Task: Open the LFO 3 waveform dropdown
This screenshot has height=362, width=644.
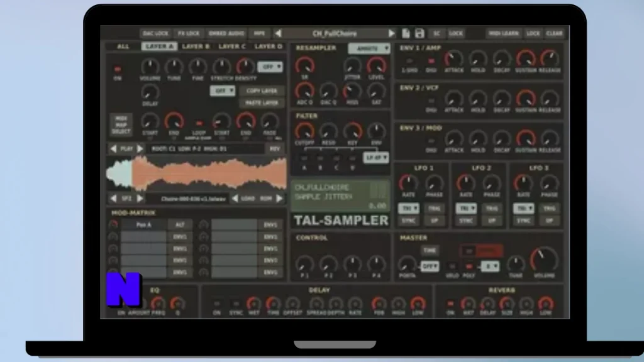Action: point(523,209)
